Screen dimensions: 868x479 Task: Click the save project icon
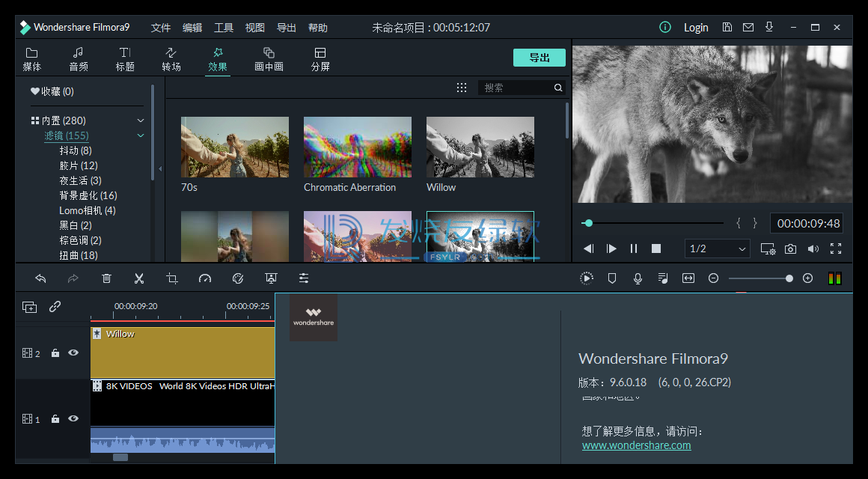click(x=727, y=27)
